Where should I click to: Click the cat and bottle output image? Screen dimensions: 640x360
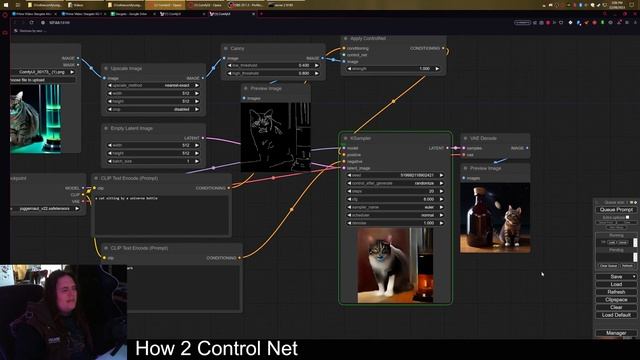point(495,218)
